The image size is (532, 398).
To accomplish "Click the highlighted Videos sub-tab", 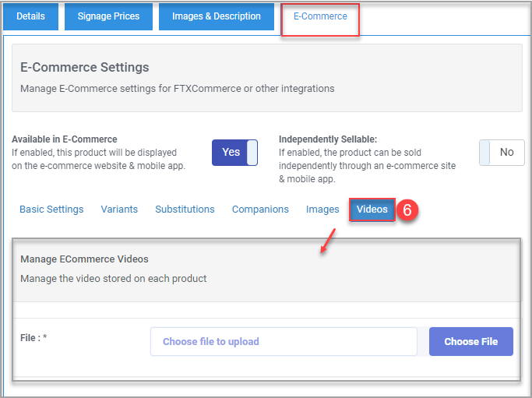I will coord(372,210).
